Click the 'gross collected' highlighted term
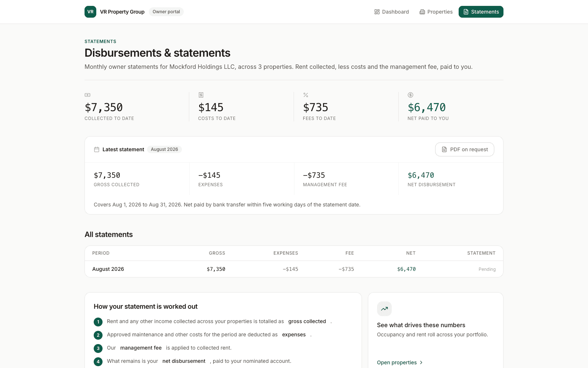 pyautogui.click(x=307, y=321)
